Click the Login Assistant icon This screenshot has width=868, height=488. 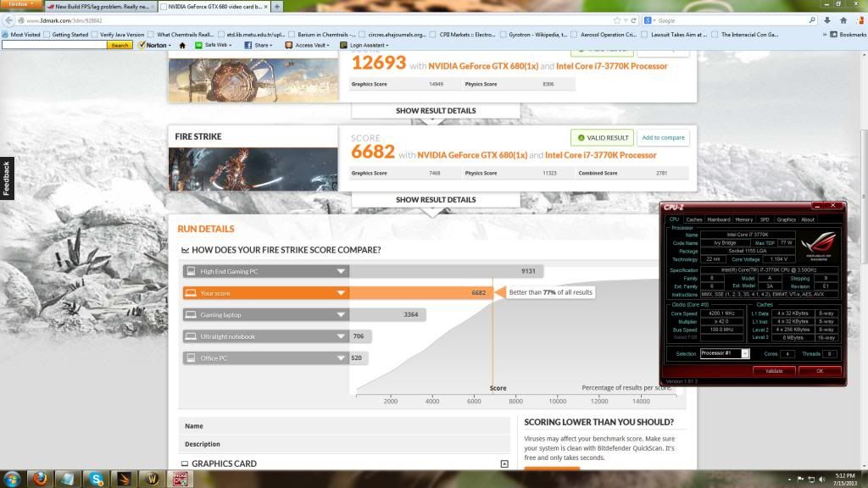pos(343,46)
